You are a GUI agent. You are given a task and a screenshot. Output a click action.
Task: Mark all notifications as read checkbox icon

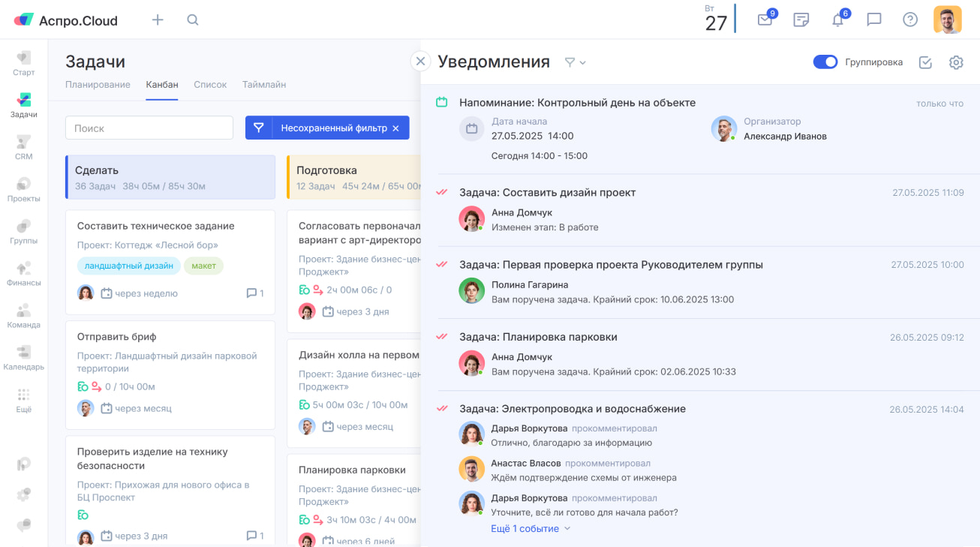[x=925, y=62]
